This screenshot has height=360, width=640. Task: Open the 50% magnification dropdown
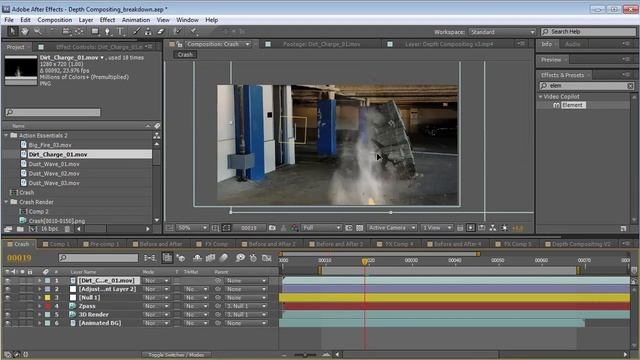point(193,228)
